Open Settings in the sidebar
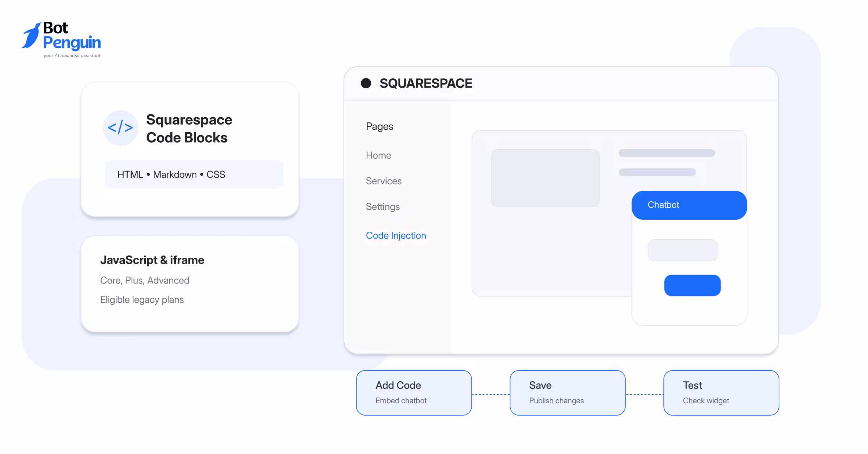868x454 pixels. (383, 207)
